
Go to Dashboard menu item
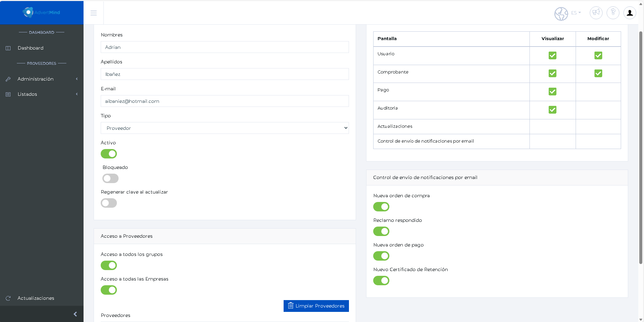click(31, 48)
